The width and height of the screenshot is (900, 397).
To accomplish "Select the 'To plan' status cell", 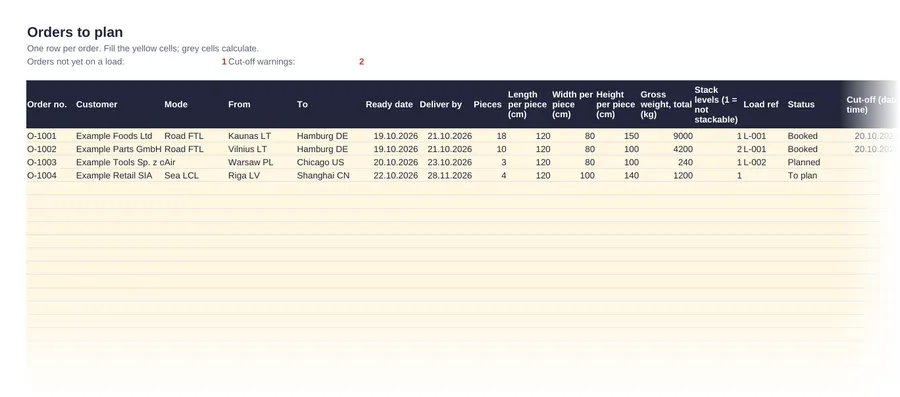I will (x=802, y=176).
